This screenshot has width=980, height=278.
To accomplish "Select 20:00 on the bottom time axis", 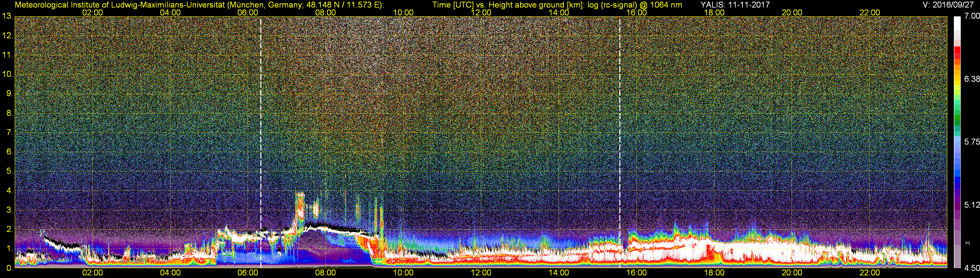I will [792, 273].
